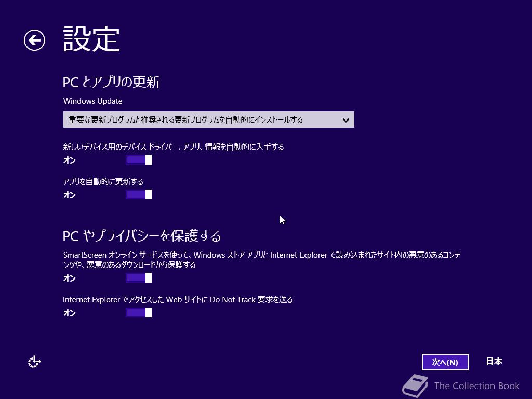Image resolution: width=532 pixels, height=399 pixels.
Task: Click the PC とアプリの更新 heading
Action: [x=111, y=82]
